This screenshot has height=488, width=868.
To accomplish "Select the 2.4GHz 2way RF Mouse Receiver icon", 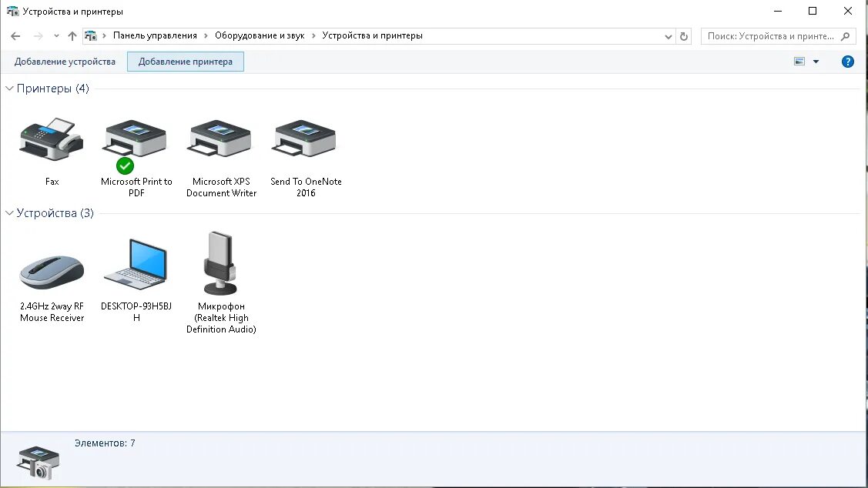I will tap(52, 272).
